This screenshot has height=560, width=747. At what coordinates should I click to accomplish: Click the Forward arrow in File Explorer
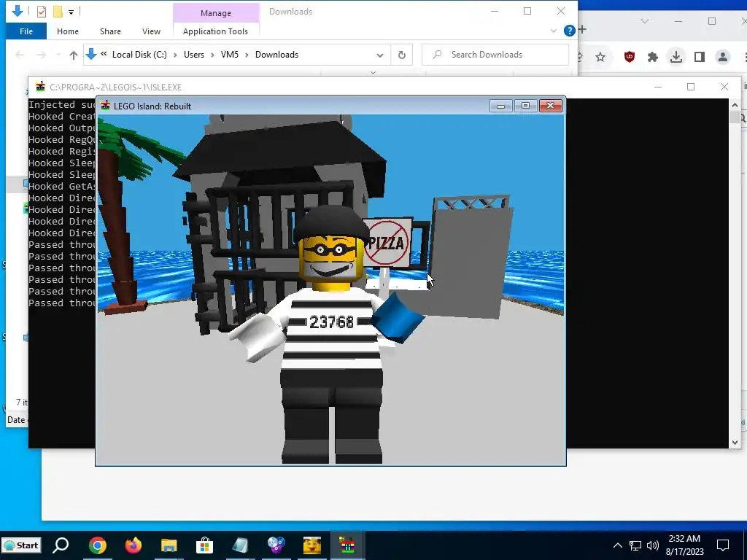[x=42, y=55]
